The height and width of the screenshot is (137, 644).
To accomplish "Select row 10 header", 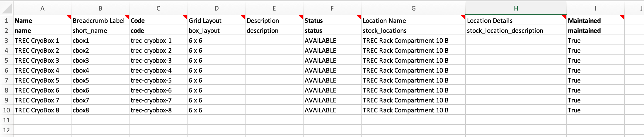I will click(x=6, y=110).
